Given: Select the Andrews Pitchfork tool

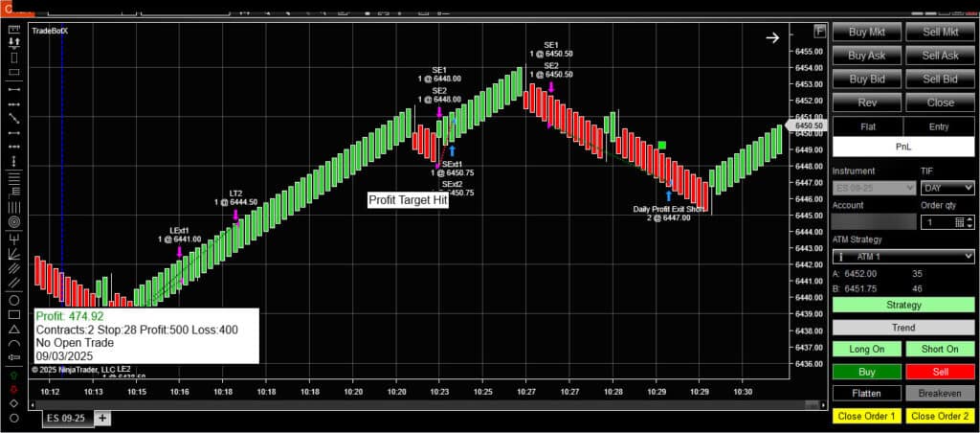Looking at the screenshot, I should pos(13,238).
